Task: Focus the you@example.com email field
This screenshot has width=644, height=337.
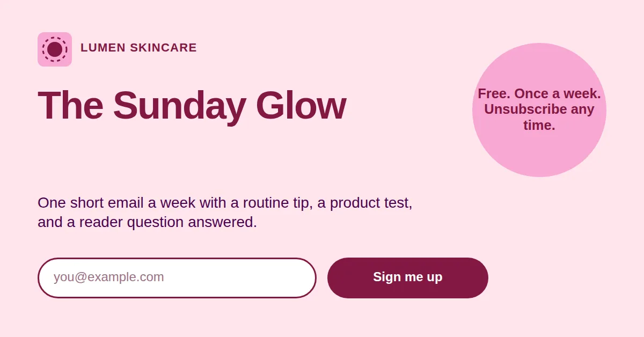Action: [177, 278]
